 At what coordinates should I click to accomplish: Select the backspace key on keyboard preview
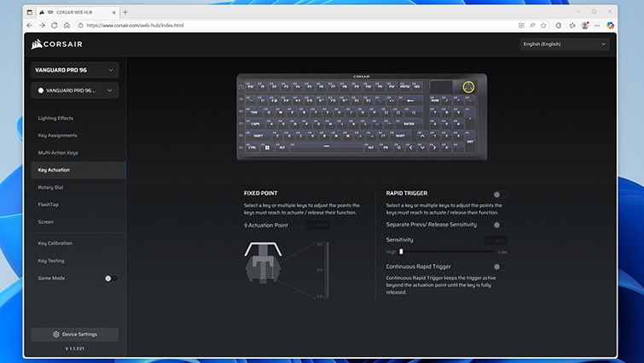coord(410,100)
